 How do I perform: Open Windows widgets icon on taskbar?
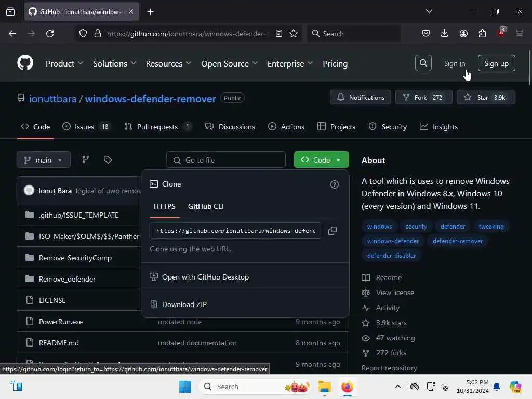coord(16,386)
